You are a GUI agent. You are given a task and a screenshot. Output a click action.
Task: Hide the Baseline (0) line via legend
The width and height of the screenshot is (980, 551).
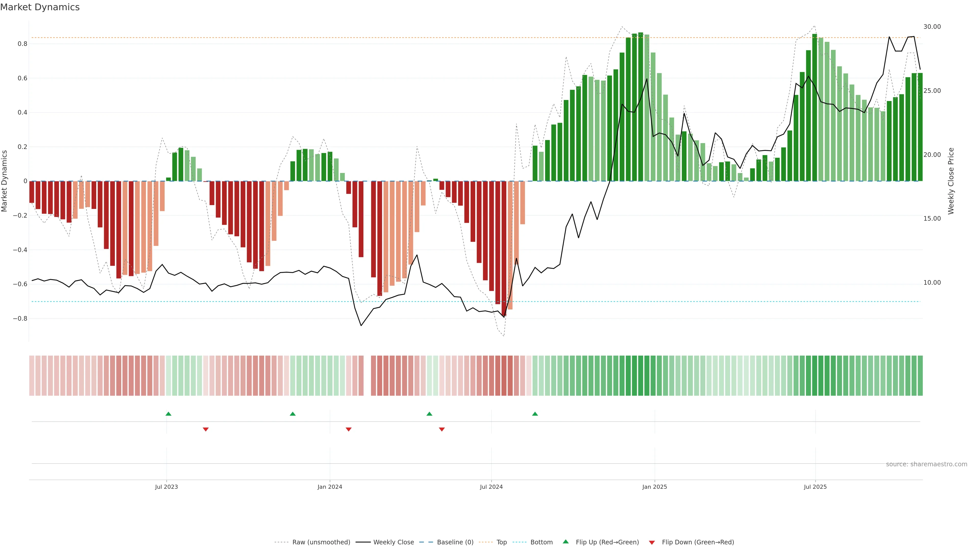[x=455, y=542]
